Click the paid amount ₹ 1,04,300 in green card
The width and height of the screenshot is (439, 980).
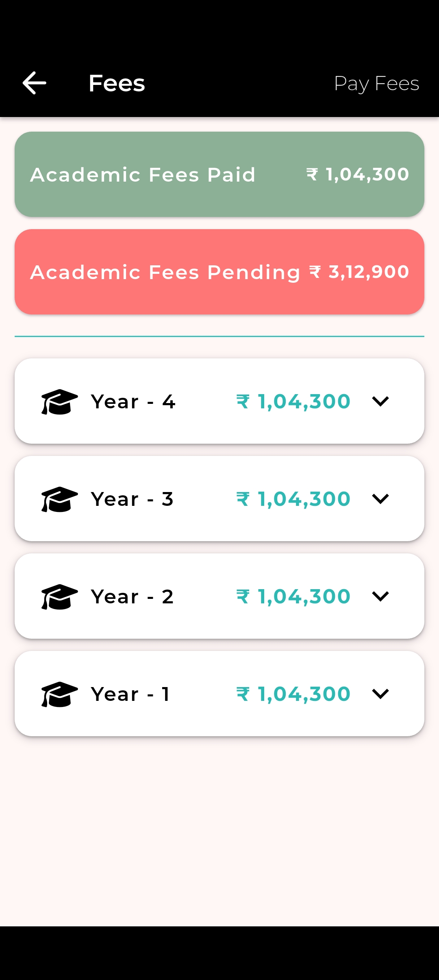tap(357, 174)
